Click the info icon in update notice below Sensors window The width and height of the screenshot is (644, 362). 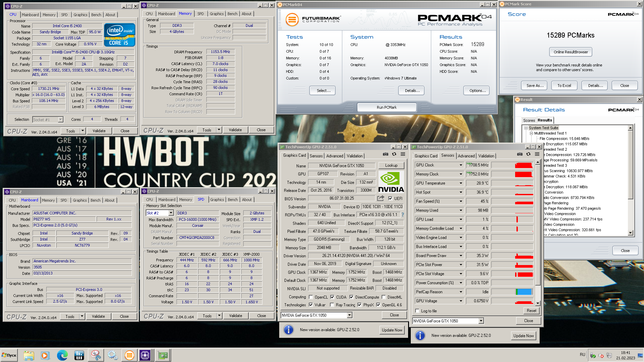420,335
